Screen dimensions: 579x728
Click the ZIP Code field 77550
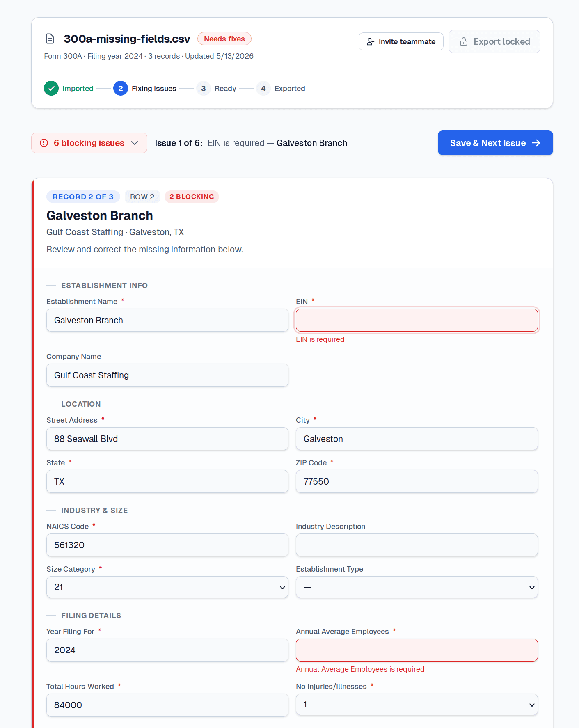click(417, 481)
